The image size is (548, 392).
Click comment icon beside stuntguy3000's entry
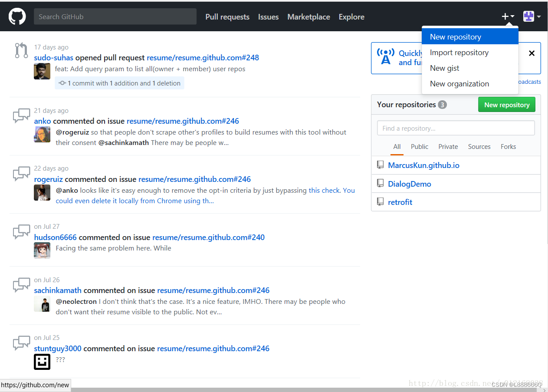point(21,343)
